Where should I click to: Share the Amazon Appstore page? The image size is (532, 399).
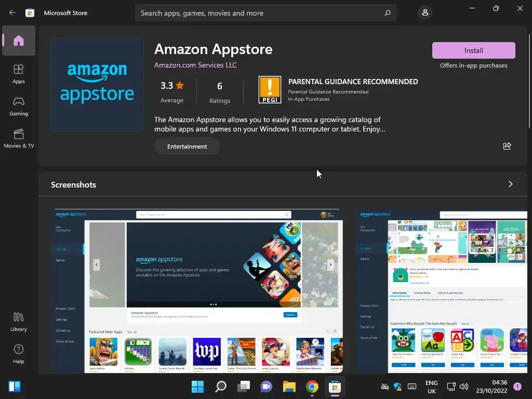click(x=507, y=146)
